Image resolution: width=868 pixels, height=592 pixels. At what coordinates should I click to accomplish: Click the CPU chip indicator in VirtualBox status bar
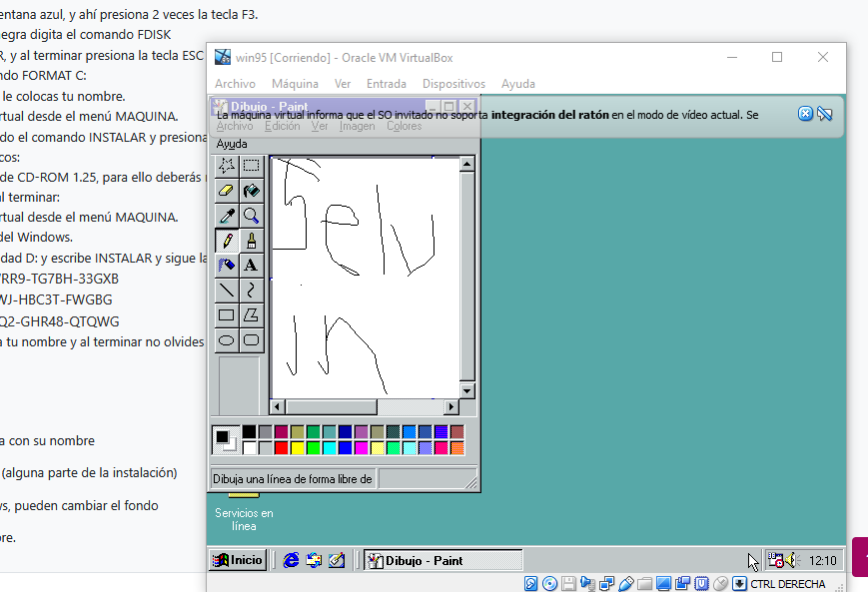[x=701, y=584]
